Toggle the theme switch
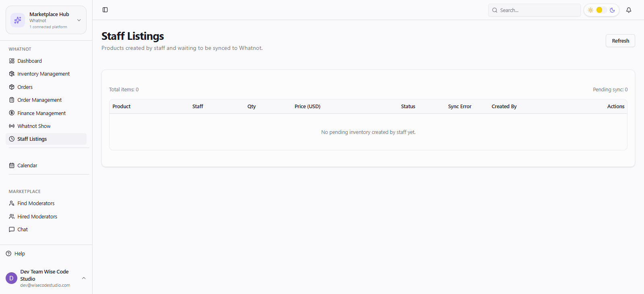Image resolution: width=644 pixels, height=294 pixels. pyautogui.click(x=601, y=10)
